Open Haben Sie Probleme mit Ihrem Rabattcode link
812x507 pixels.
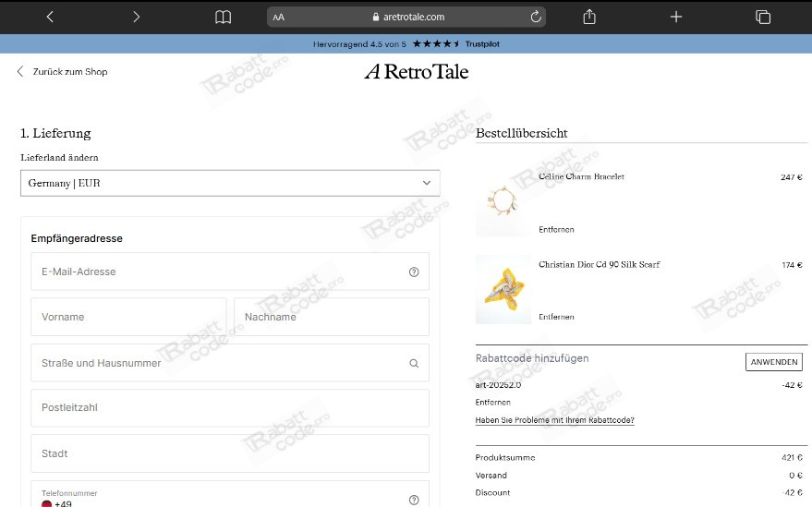(554, 420)
